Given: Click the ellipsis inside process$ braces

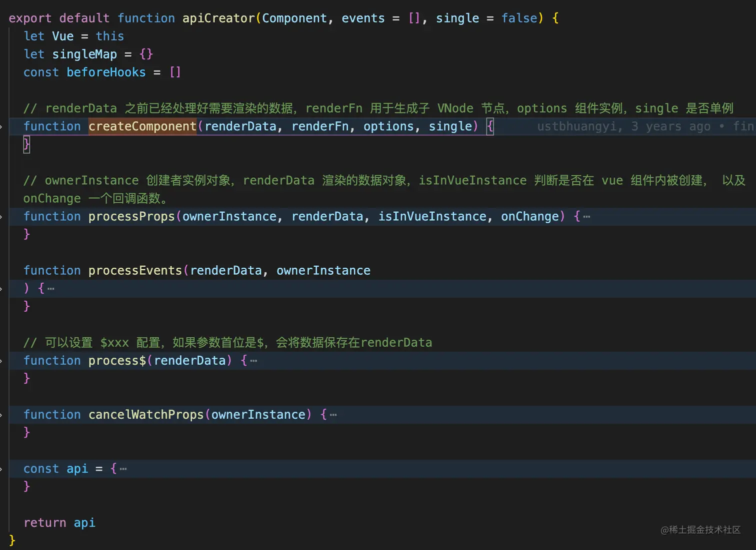Looking at the screenshot, I should (x=254, y=361).
